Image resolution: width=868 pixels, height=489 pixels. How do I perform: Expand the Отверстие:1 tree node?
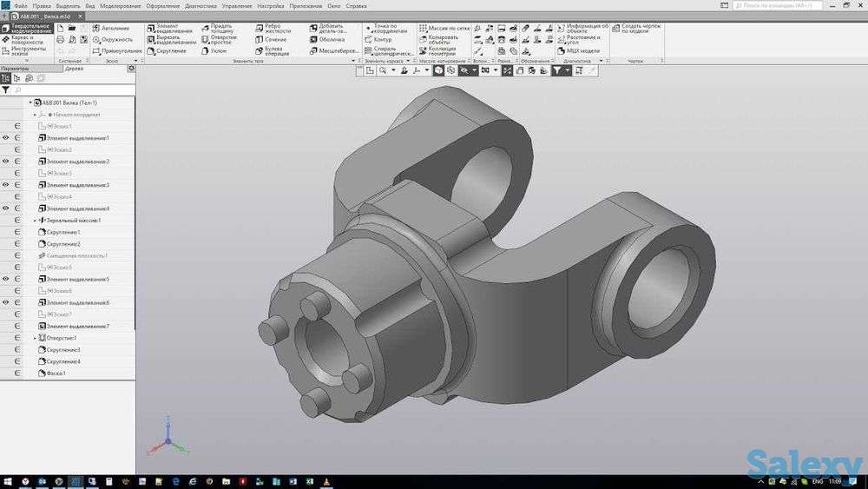(x=35, y=338)
